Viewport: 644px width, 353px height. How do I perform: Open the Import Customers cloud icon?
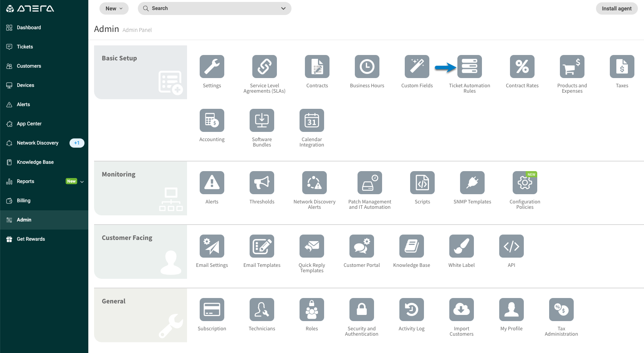pyautogui.click(x=462, y=310)
